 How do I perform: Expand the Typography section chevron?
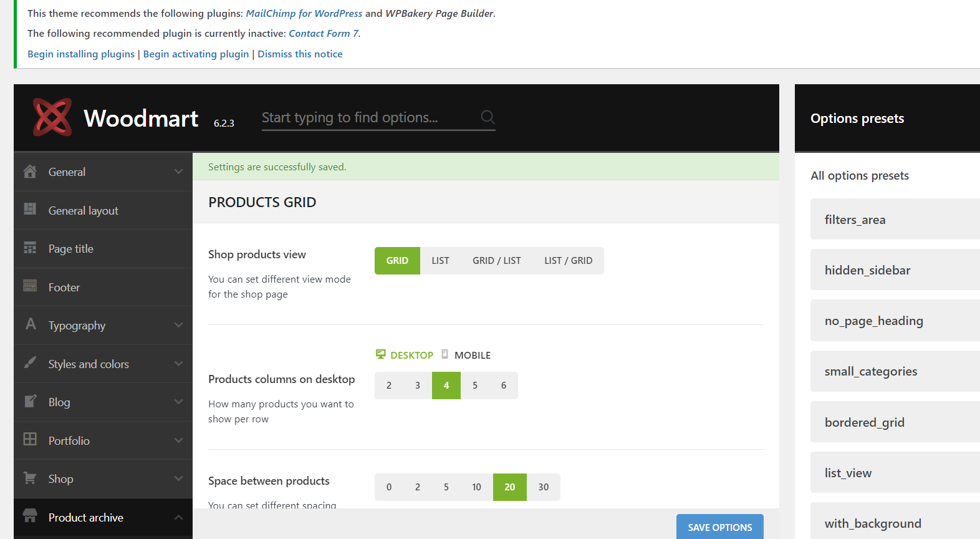click(x=179, y=325)
